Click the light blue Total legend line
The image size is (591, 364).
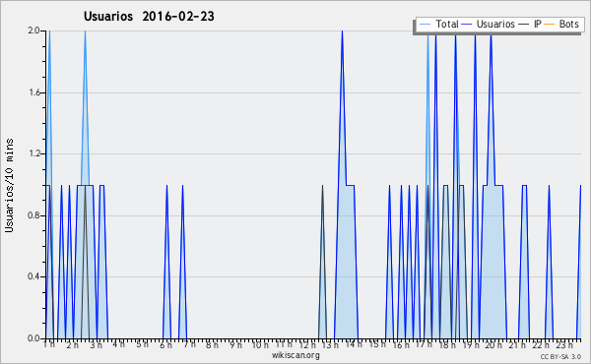pyautogui.click(x=425, y=25)
